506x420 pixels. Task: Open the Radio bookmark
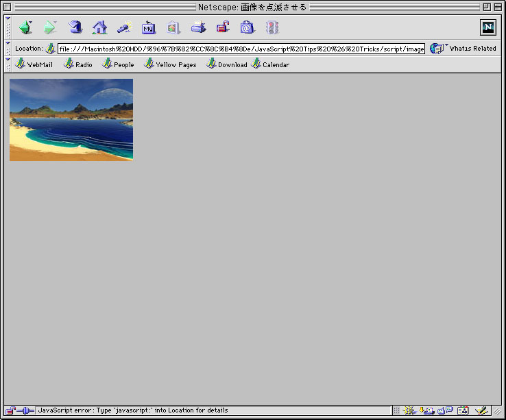click(77, 64)
